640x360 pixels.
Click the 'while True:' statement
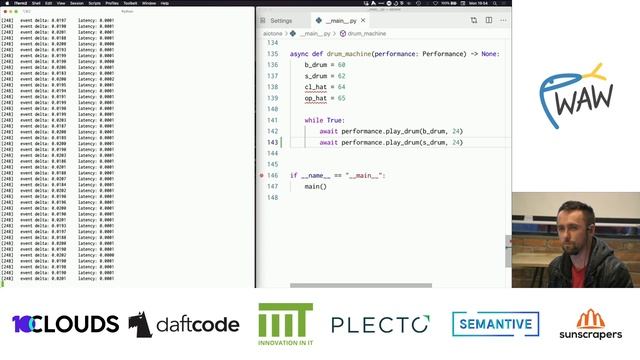coord(324,120)
